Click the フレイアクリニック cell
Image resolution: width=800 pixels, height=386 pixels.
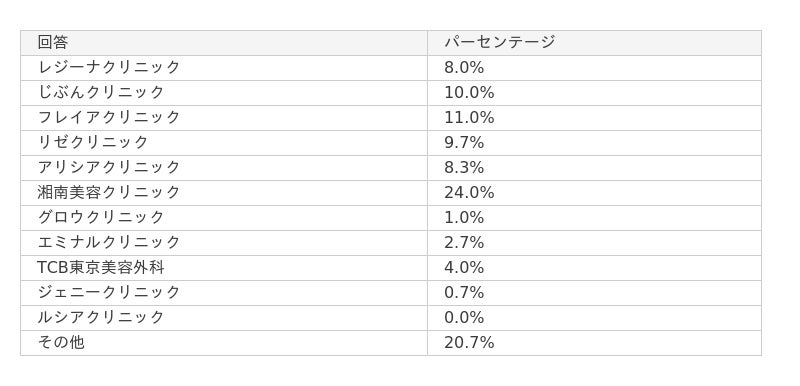point(224,118)
